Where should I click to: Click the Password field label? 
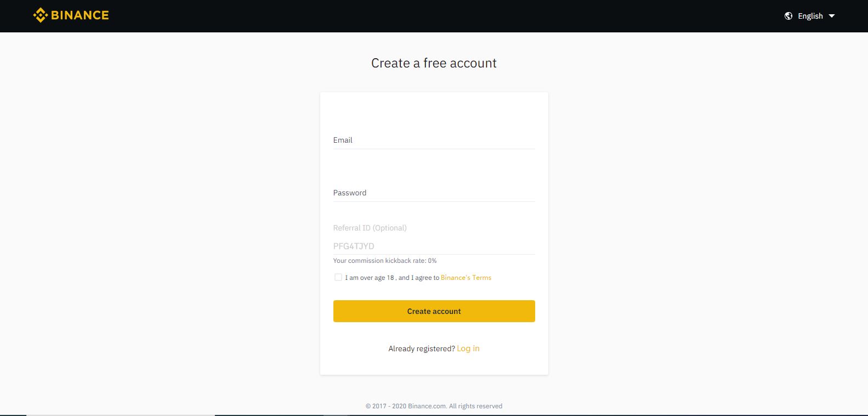click(350, 193)
